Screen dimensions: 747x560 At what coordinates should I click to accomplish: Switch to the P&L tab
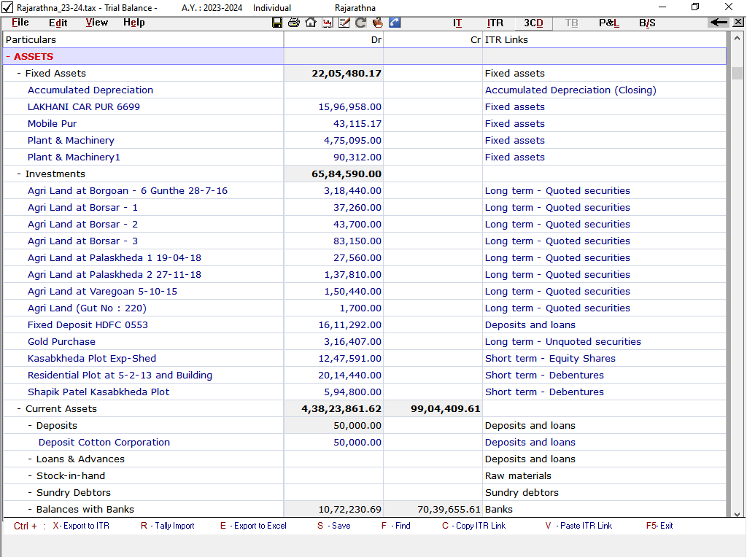tap(609, 23)
